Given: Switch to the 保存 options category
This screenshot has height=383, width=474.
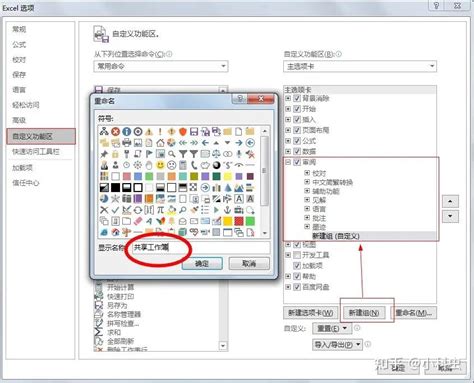Looking at the screenshot, I should 19,75.
